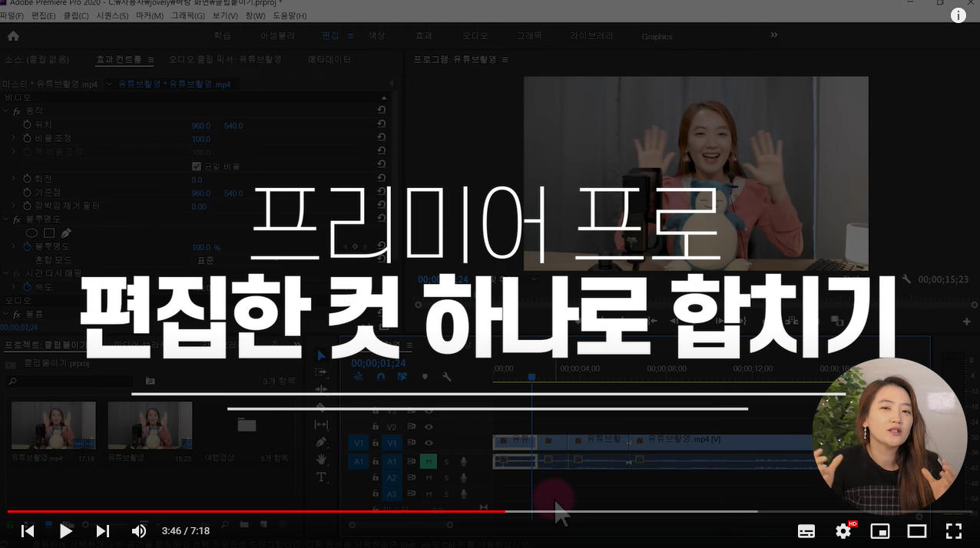Image resolution: width=980 pixels, height=548 pixels.
Task: Switch to the 어셈블리 workspace
Action: click(x=277, y=36)
